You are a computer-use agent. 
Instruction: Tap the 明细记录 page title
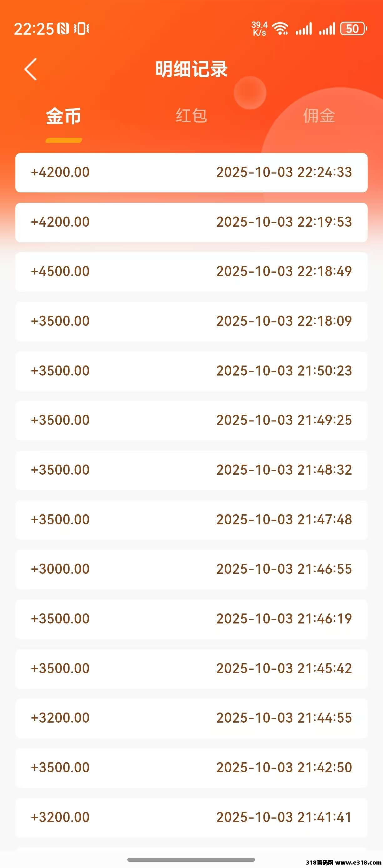click(x=191, y=69)
